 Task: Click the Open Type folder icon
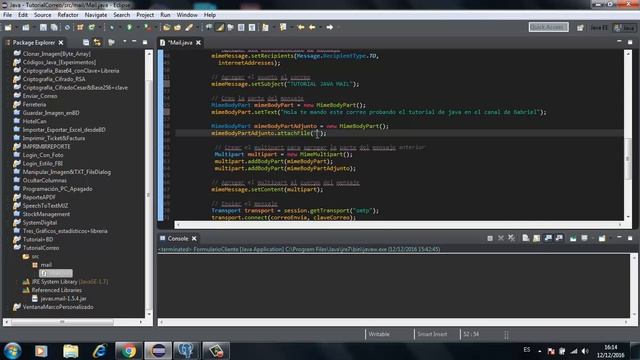(x=167, y=27)
